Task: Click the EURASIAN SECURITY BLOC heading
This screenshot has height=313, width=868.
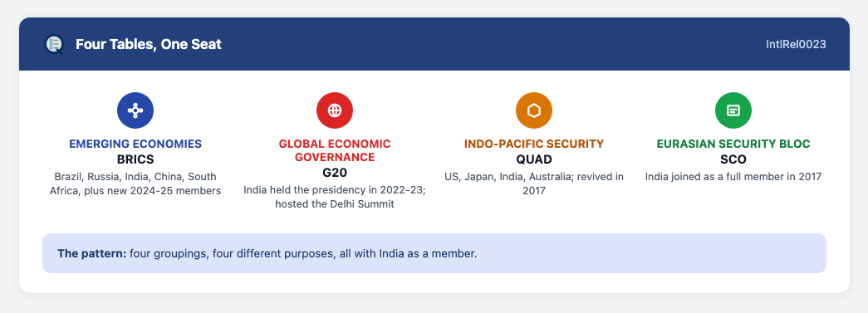Action: click(733, 144)
